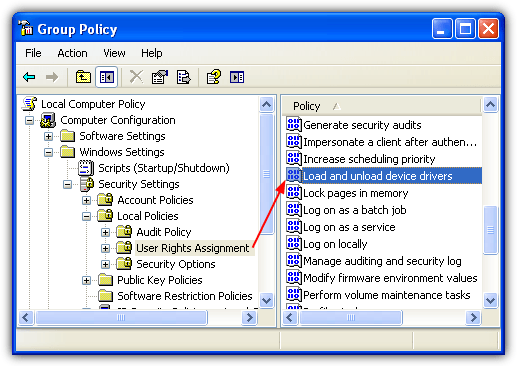Toggle Show/Hide Console Tree toolbar button
The height and width of the screenshot is (366, 517).
click(107, 77)
